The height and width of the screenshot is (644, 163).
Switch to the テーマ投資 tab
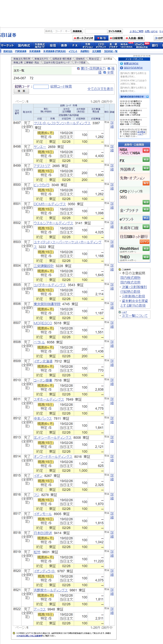pos(80,62)
